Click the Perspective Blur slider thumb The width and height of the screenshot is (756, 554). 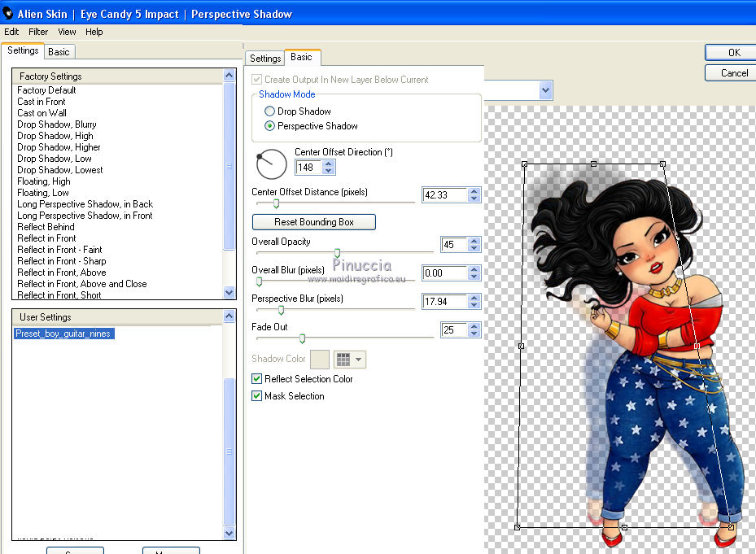click(281, 310)
